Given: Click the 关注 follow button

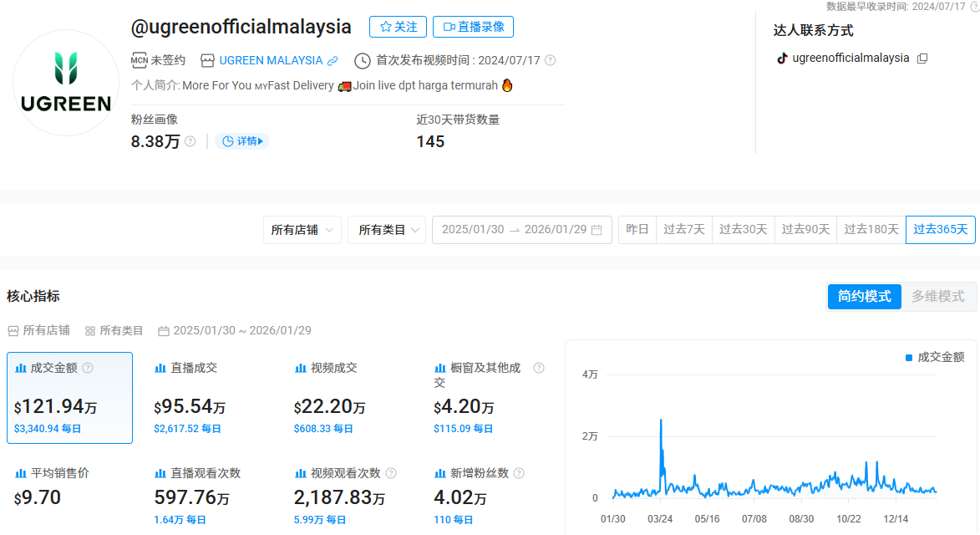Looking at the screenshot, I should click(398, 27).
